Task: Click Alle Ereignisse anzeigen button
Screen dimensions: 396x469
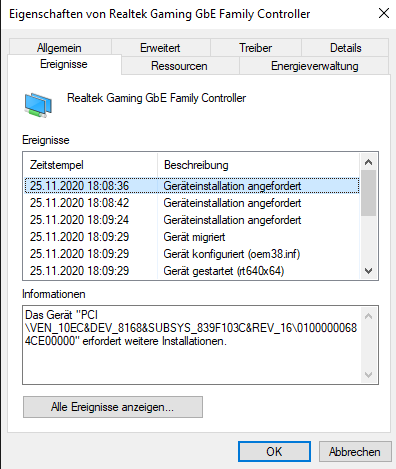Action: [x=113, y=407]
